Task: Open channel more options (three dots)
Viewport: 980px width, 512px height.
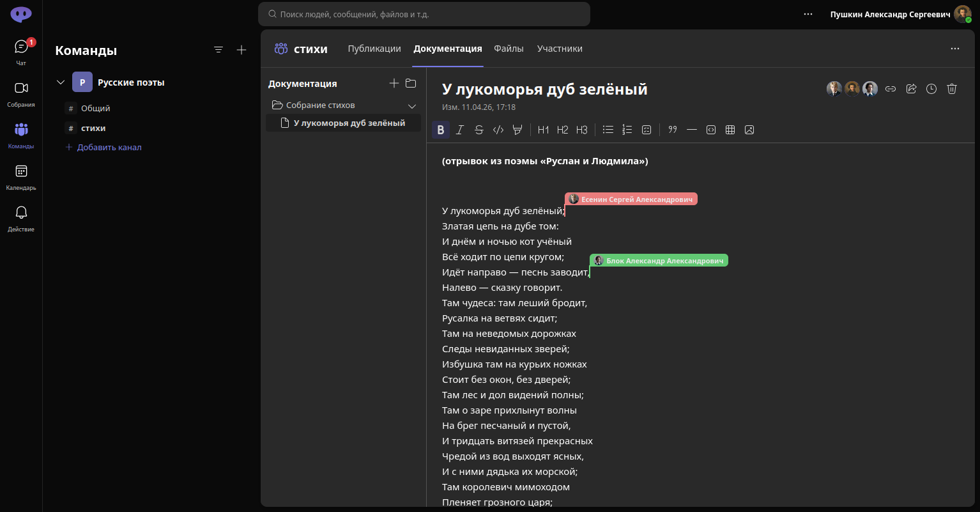Action: [955, 49]
